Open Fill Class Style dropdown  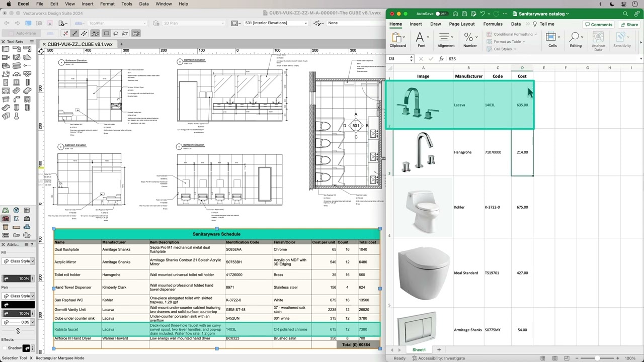click(18, 261)
